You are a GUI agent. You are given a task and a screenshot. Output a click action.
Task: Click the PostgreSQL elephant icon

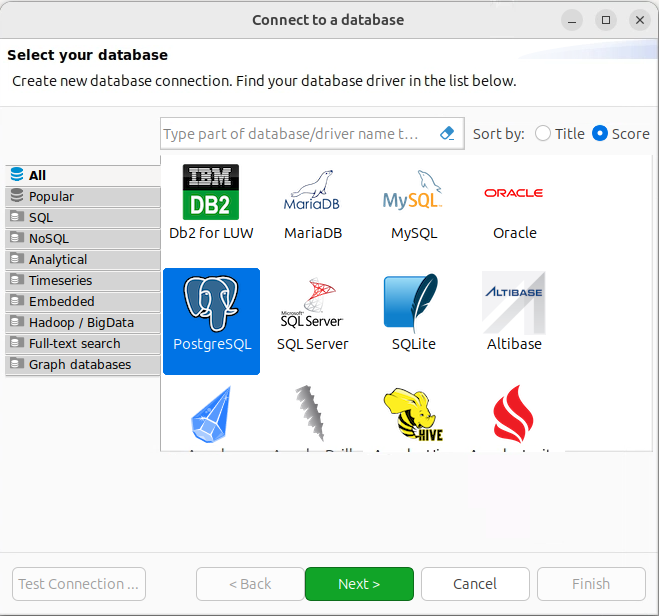pyautogui.click(x=211, y=304)
